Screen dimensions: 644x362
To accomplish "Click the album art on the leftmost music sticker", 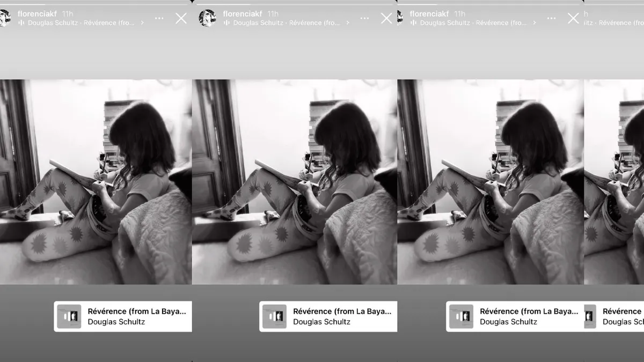I will (69, 316).
